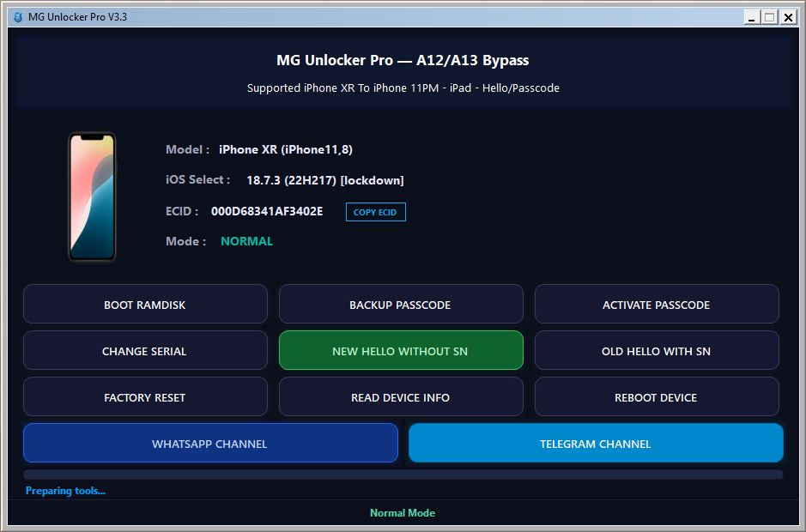The height and width of the screenshot is (532, 806).
Task: Click the Supported iPhone XR To iPhone 11PM subtitle
Action: (403, 88)
